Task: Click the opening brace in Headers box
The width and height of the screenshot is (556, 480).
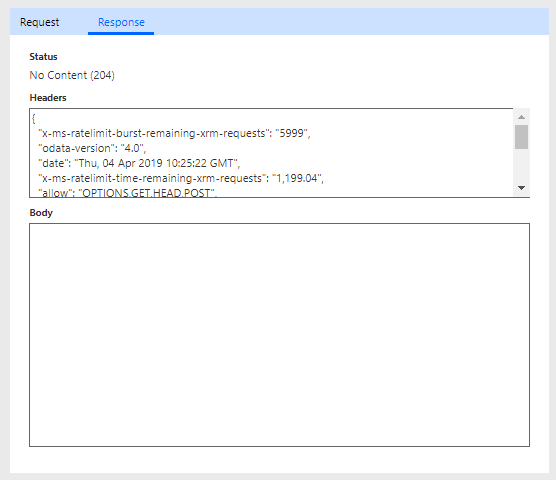Action: 34,118
